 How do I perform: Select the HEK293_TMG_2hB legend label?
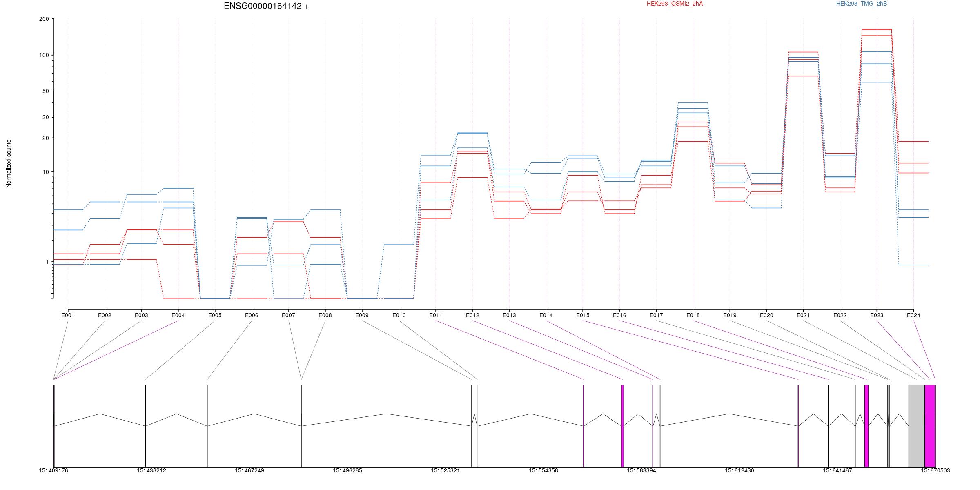(x=862, y=4)
